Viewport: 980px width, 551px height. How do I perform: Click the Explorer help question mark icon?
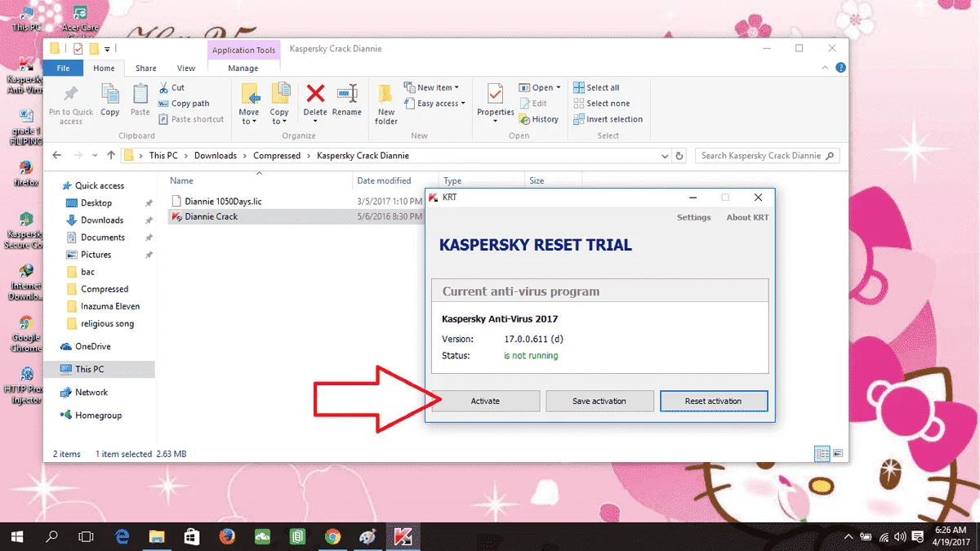pos(841,69)
